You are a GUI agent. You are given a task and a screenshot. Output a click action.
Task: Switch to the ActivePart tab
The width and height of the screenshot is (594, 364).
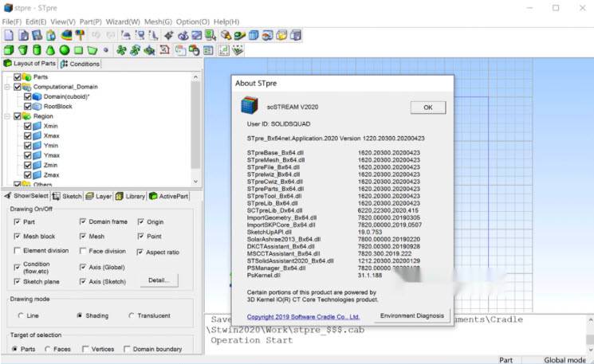[168, 196]
